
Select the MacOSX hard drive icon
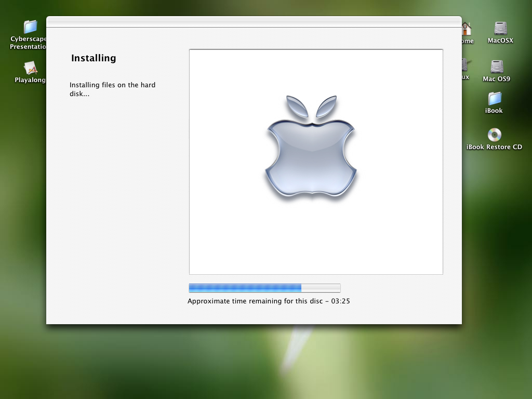tap(500, 28)
